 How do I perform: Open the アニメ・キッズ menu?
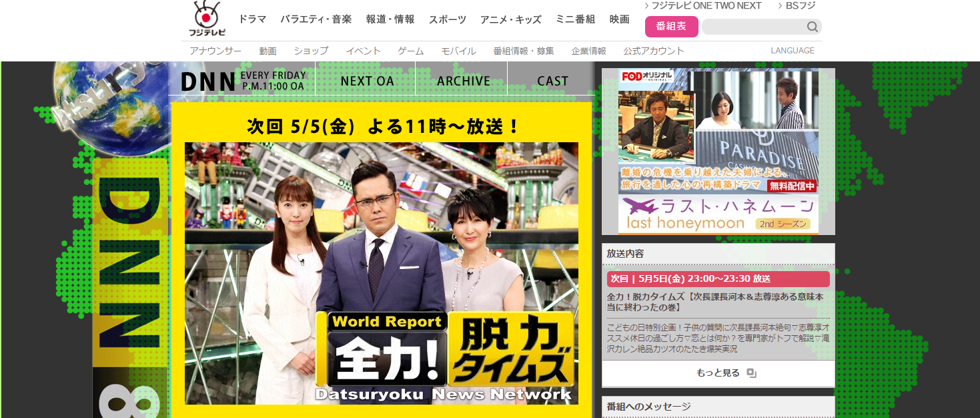511,19
